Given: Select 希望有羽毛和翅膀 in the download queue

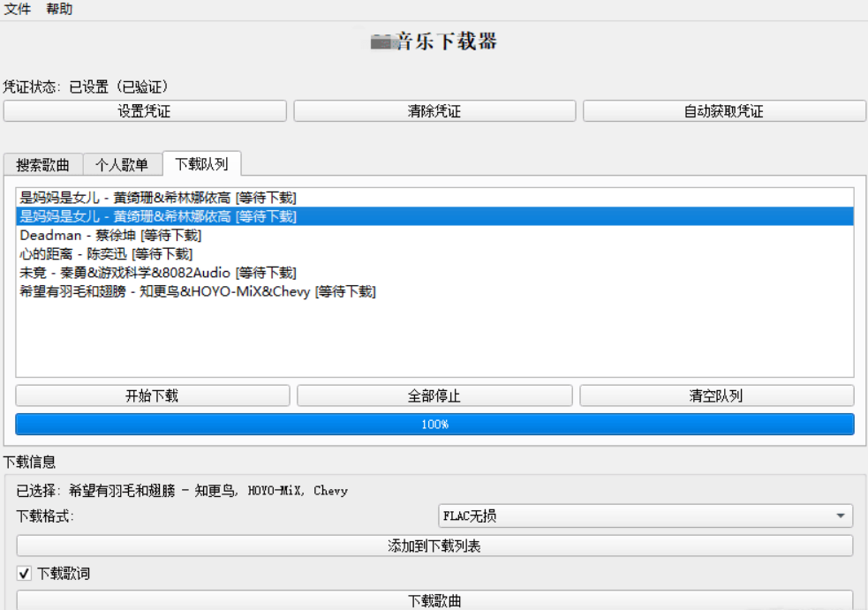Looking at the screenshot, I should [x=198, y=291].
